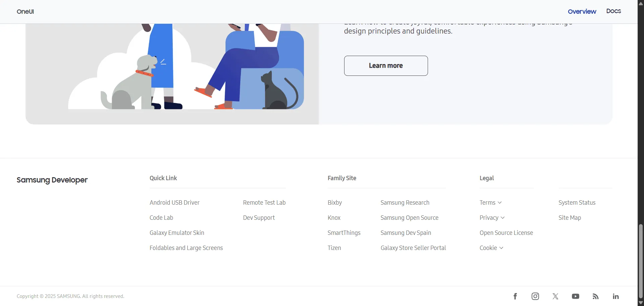This screenshot has height=306, width=644.
Task: Open the Code Lab link
Action: coord(161,218)
